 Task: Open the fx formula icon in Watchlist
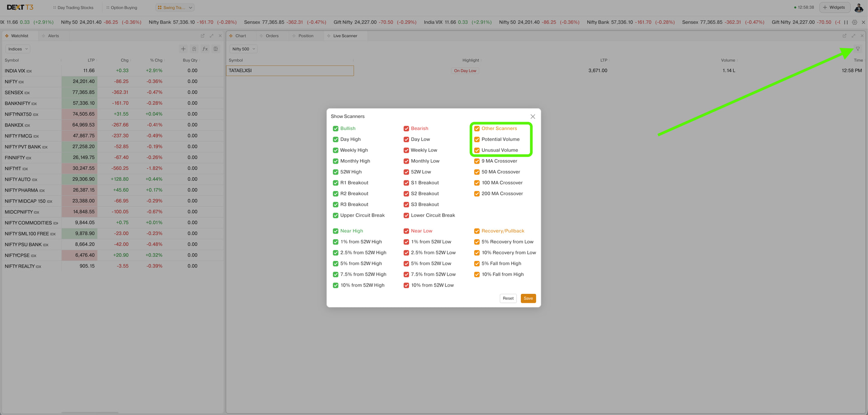click(205, 49)
